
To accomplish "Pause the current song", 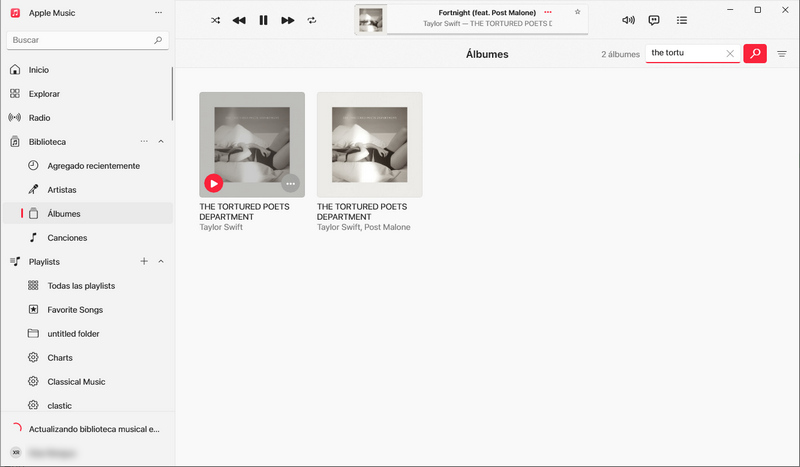I will click(263, 20).
